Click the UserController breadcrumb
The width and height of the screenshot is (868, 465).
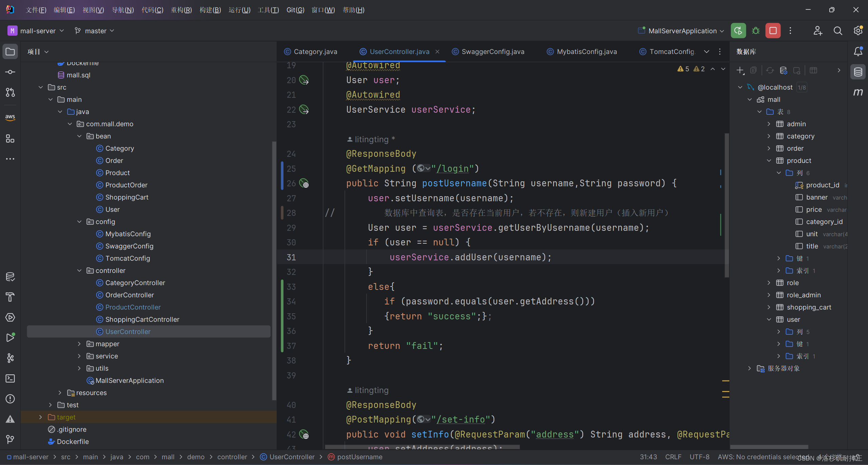(x=288, y=457)
